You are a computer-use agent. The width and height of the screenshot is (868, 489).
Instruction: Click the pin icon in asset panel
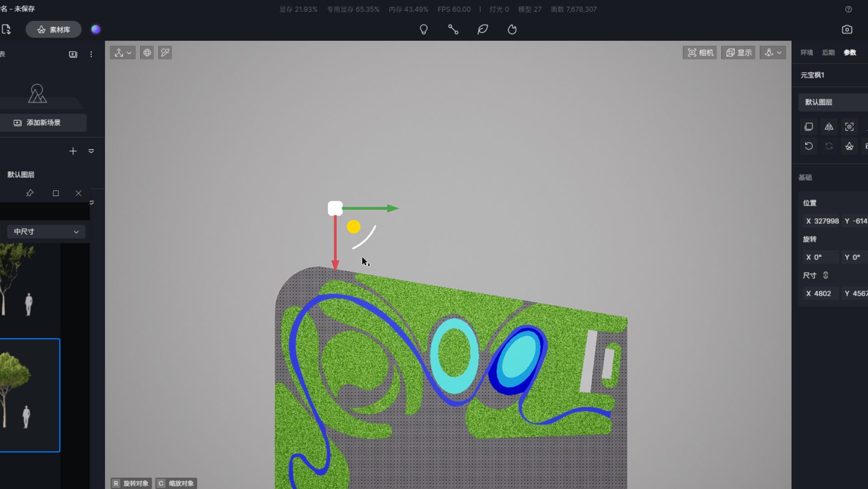point(30,193)
